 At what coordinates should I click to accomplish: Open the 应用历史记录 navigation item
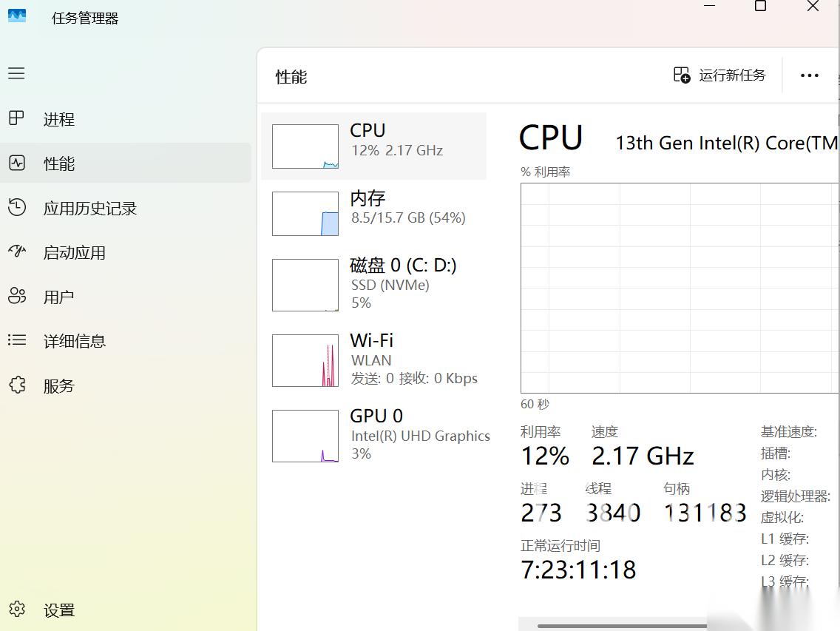click(126, 207)
